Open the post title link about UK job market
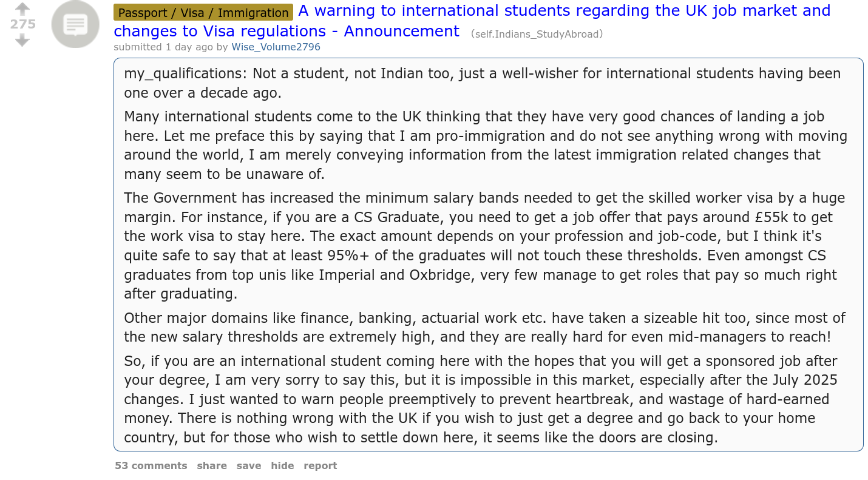 pyautogui.click(x=563, y=11)
